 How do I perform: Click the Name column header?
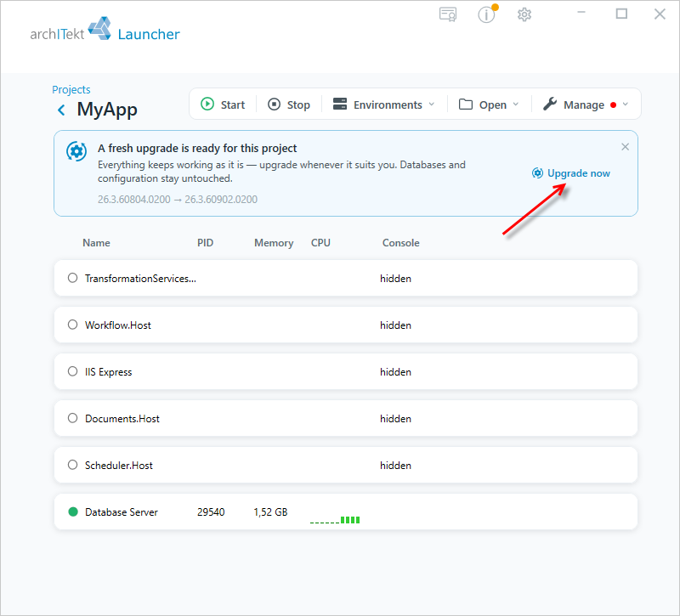[x=96, y=243]
